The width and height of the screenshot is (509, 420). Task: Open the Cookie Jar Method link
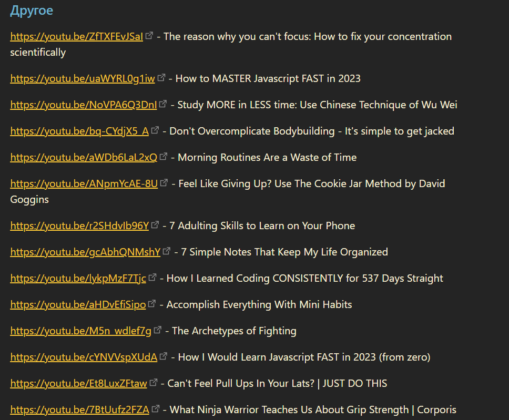84,184
